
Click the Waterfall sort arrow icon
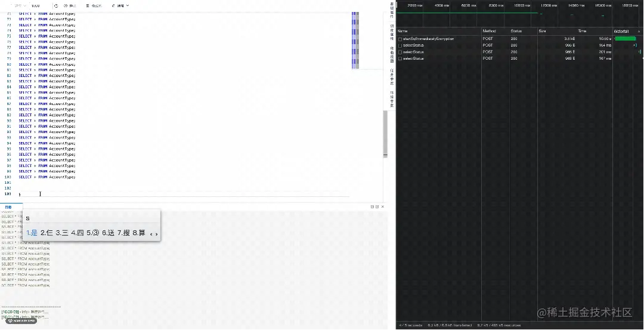click(x=639, y=32)
